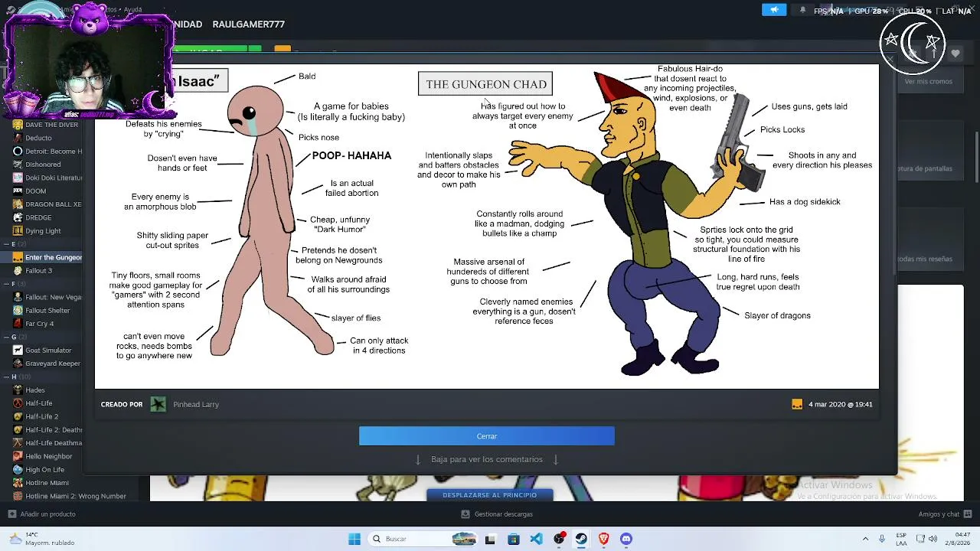Click the Graveyard Keeper game icon
Screen dimensions: 980x551
[18, 364]
